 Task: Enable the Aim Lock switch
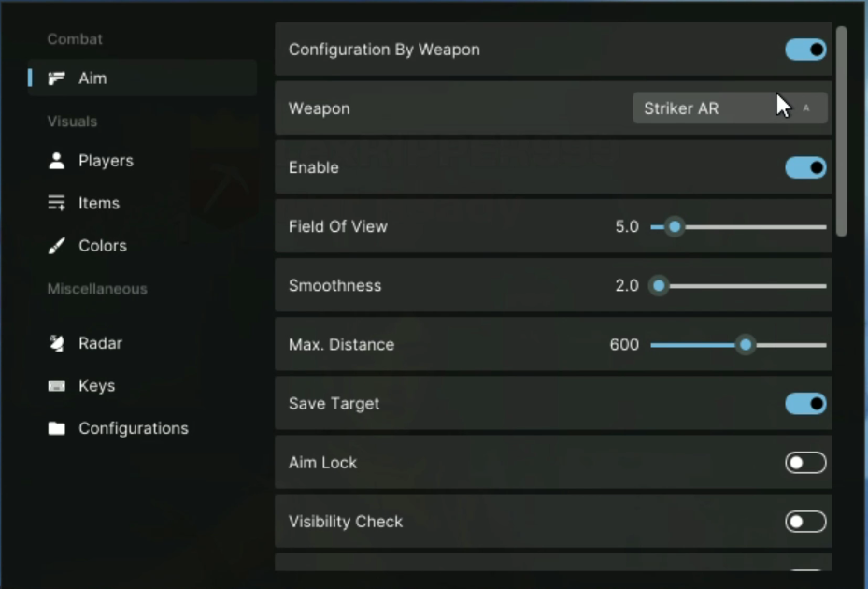pos(805,463)
